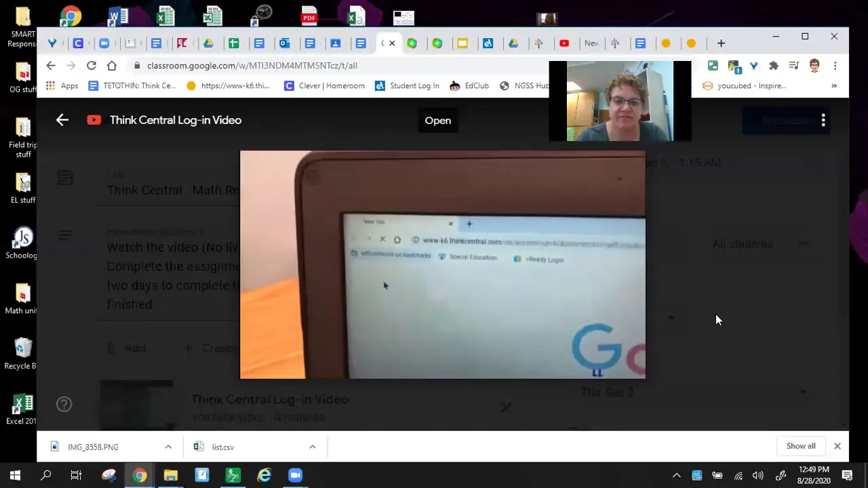Click Show all downloads
Viewport: 868px width, 488px height.
pyautogui.click(x=801, y=446)
